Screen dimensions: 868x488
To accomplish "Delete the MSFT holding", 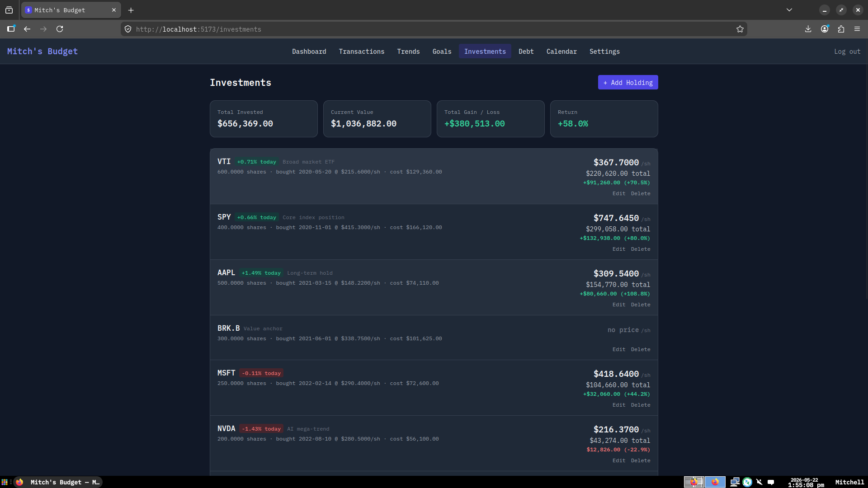I will click(x=641, y=405).
